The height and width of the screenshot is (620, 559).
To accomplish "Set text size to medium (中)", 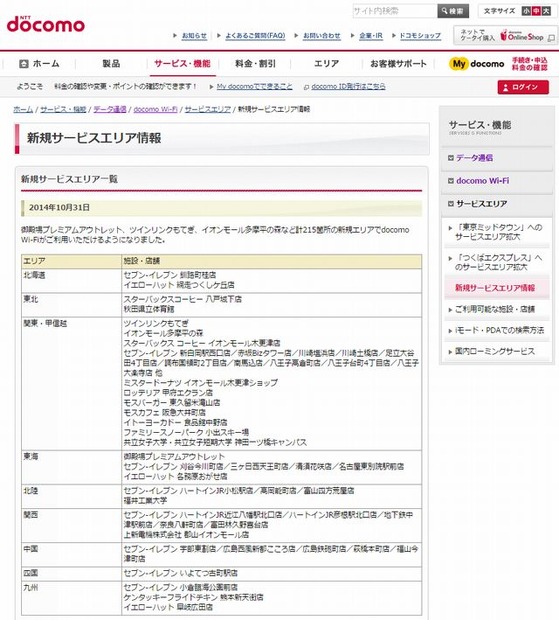I will coord(536,11).
